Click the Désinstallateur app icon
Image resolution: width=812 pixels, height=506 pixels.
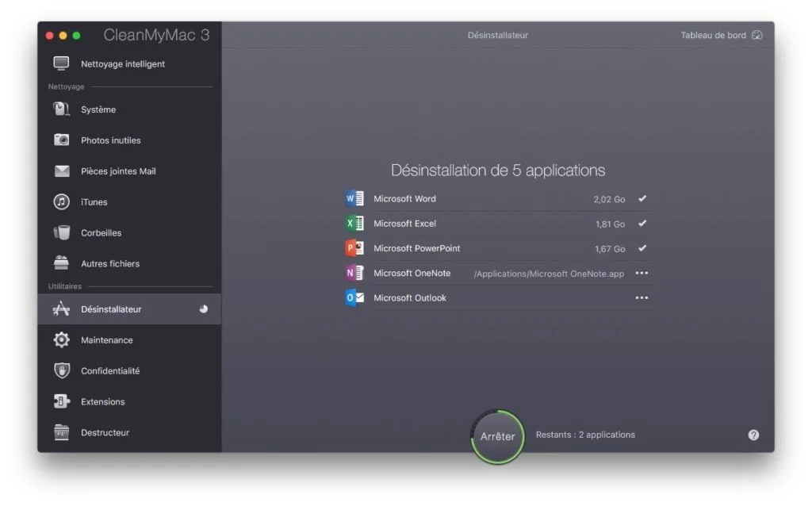pyautogui.click(x=61, y=309)
